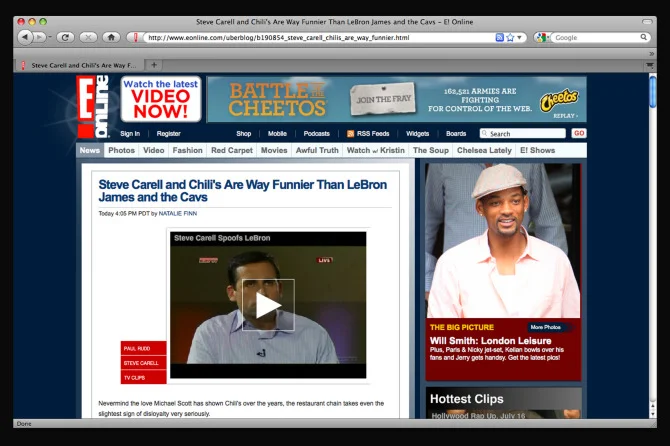The height and width of the screenshot is (446, 670).
Task: Select the Photos navigation tab
Action: (121, 150)
